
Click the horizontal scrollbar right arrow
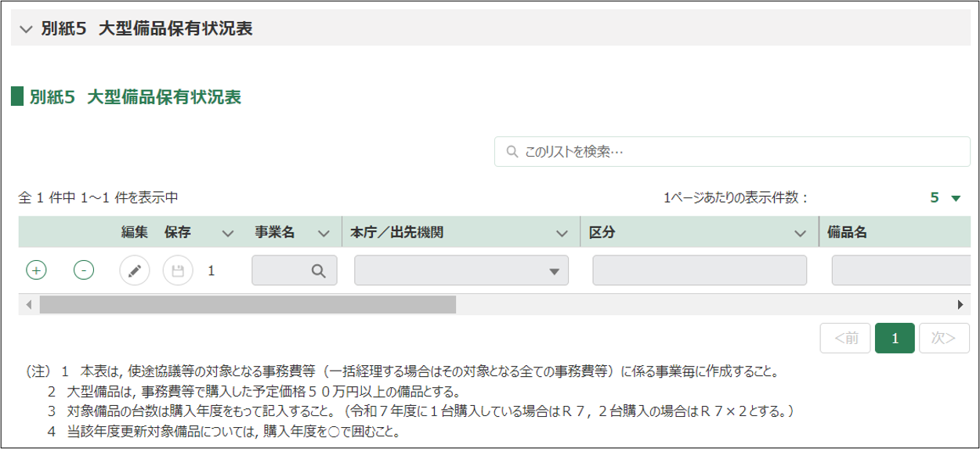(960, 304)
